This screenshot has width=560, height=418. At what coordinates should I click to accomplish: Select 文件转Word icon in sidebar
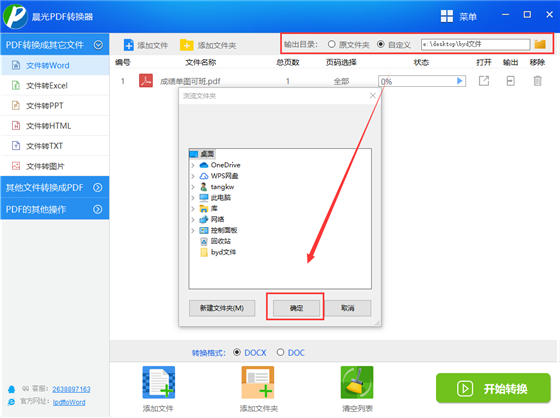tap(16, 65)
